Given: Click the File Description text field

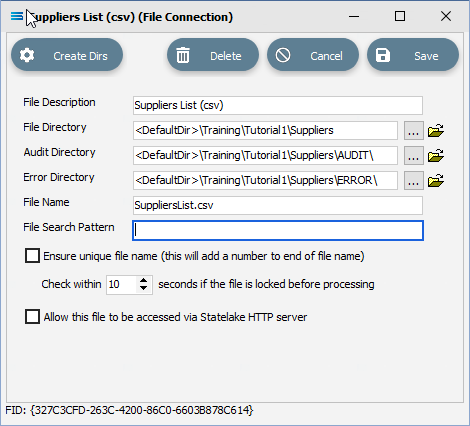Looking at the screenshot, I should [x=278, y=105].
